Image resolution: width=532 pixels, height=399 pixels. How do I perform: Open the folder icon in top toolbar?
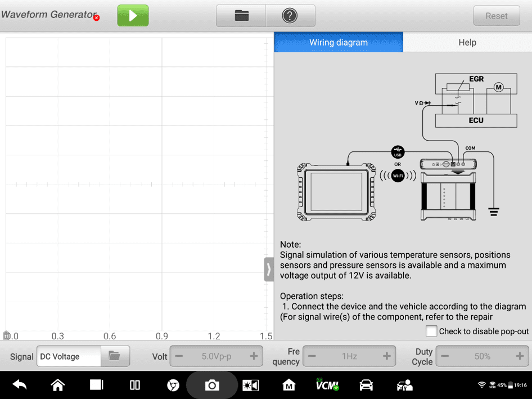coord(241,16)
